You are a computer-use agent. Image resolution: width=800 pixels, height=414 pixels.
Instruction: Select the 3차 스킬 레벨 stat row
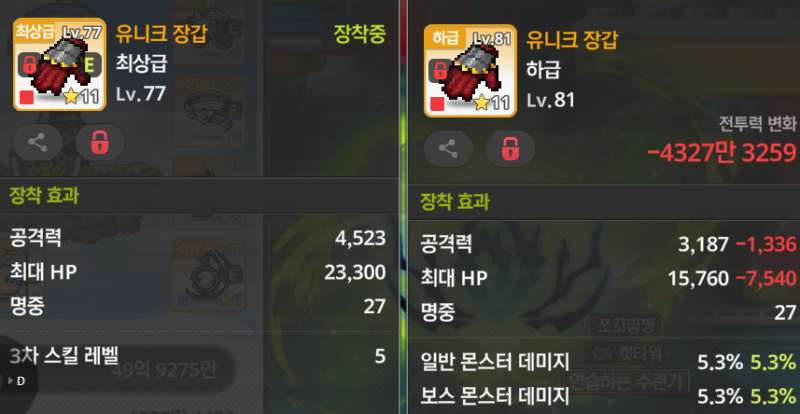[198, 356]
